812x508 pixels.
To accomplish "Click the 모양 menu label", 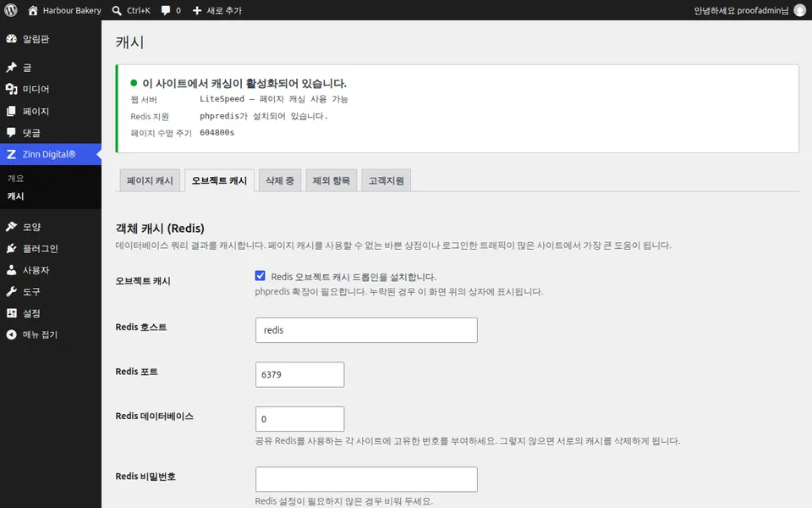I will (x=31, y=227).
